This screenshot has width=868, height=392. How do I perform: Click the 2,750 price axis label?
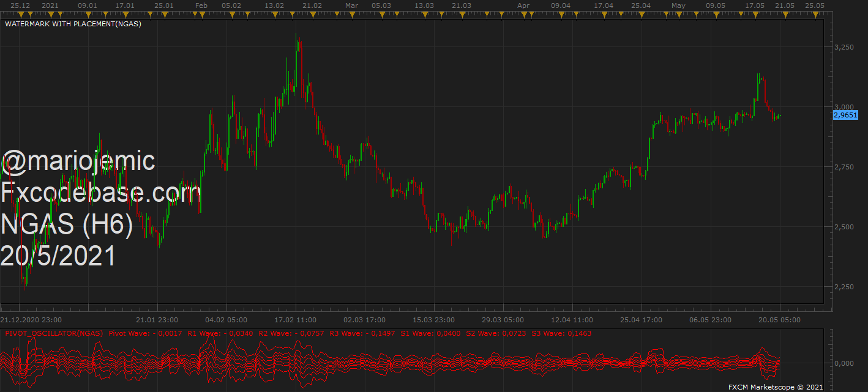(x=844, y=167)
